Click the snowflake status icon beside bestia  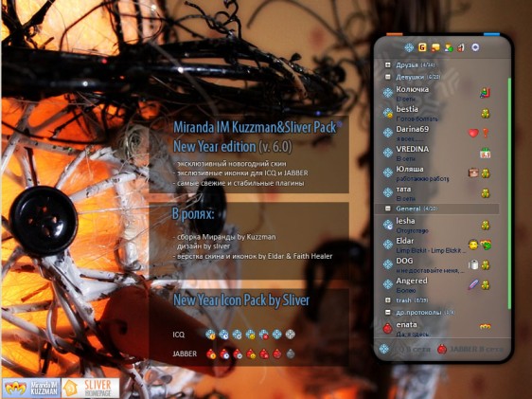tap(388, 113)
